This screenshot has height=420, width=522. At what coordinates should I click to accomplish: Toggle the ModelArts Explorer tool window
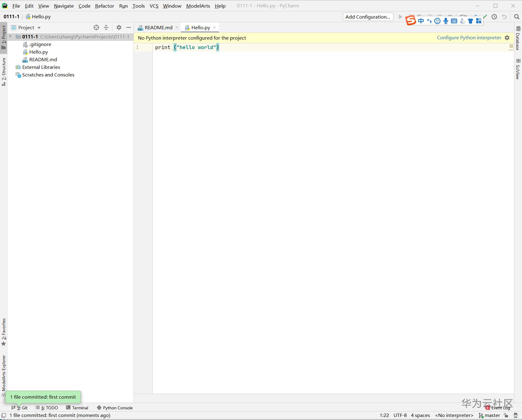point(4,376)
